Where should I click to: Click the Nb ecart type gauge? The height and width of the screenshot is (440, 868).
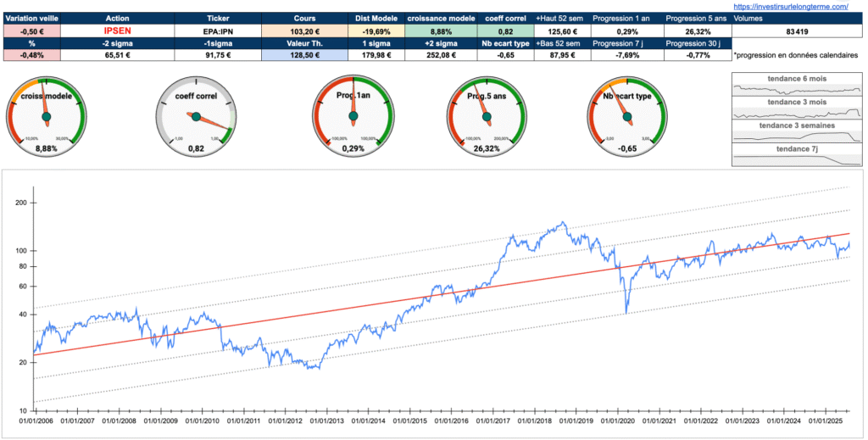pos(626,116)
